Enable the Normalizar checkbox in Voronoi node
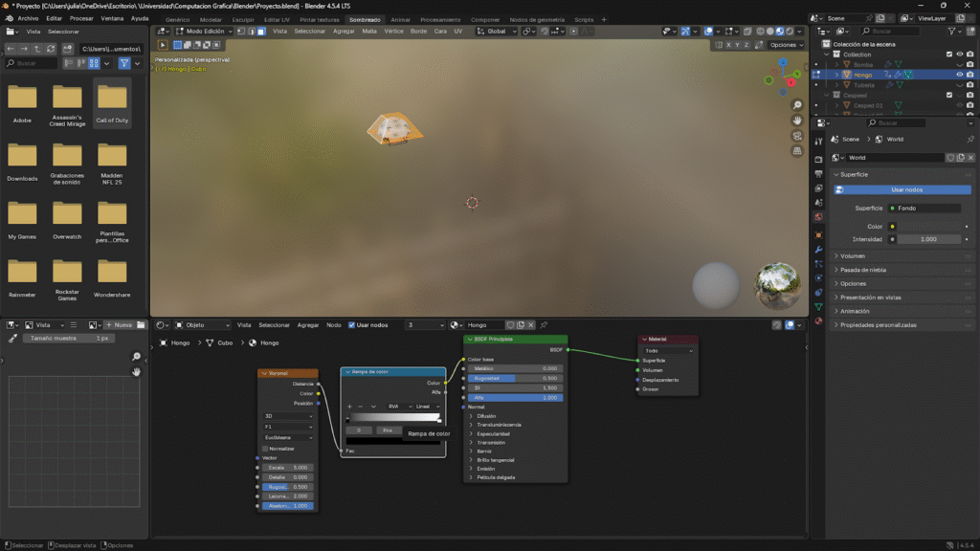 (x=265, y=448)
